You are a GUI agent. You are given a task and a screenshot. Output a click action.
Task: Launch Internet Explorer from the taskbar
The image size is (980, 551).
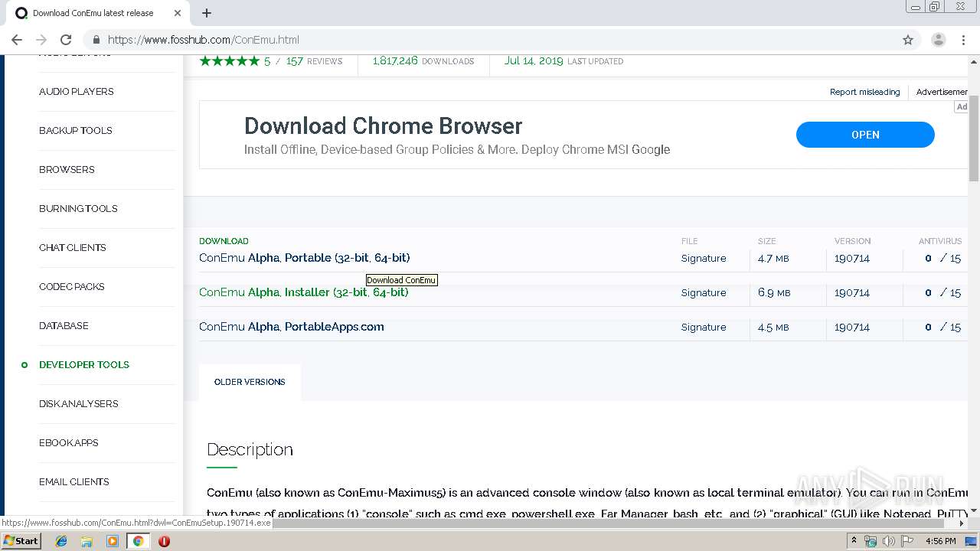[x=61, y=541]
